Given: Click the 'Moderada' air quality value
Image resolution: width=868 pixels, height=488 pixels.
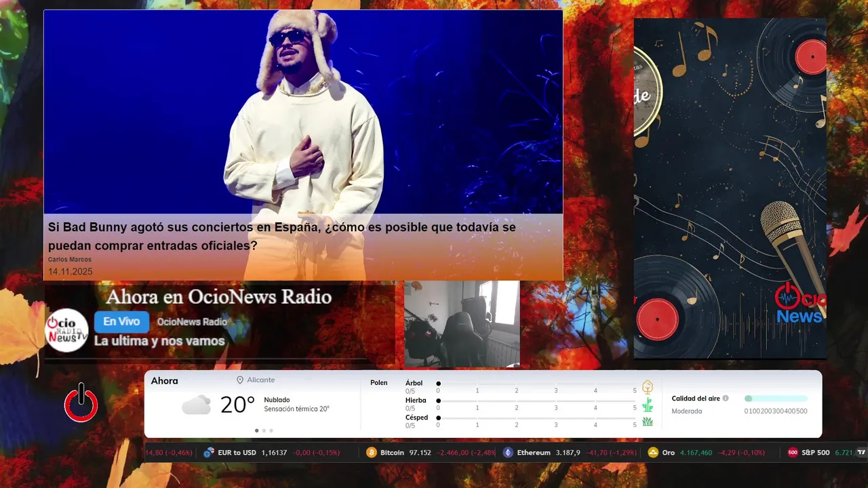Looking at the screenshot, I should (687, 411).
